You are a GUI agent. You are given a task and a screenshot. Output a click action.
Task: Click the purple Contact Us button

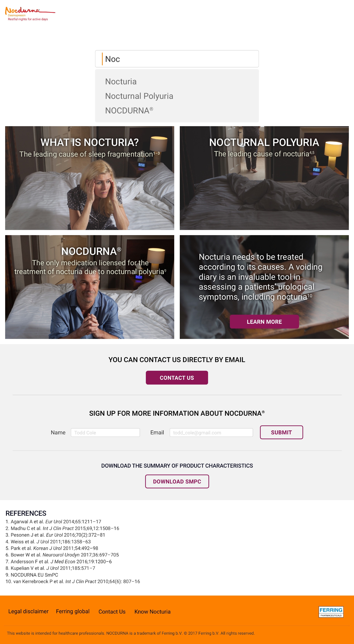(177, 378)
